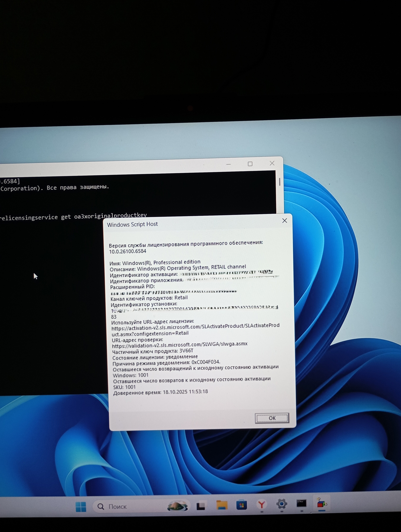Open the search highlight landscape image
Viewport: 401px width, 532px height.
[x=177, y=506]
